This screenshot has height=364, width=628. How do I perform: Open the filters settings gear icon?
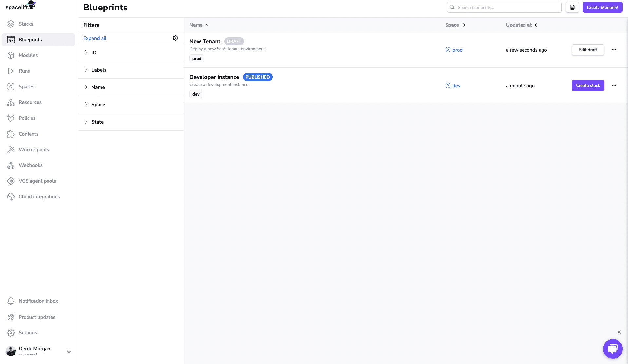click(x=175, y=38)
